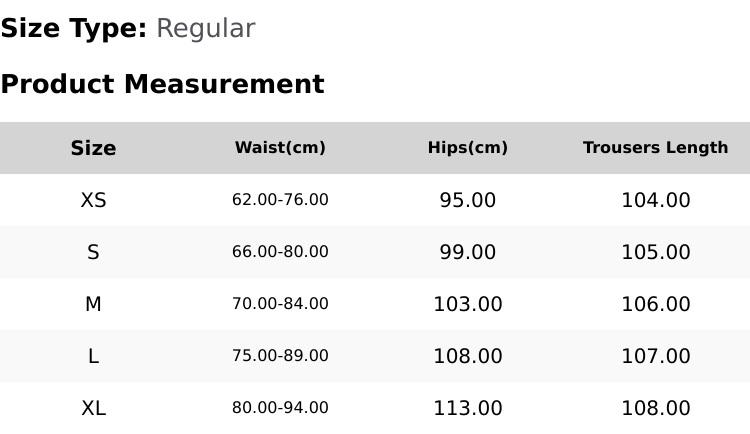
Task: Click the 66.00-80.00 waist value
Action: pos(280,252)
